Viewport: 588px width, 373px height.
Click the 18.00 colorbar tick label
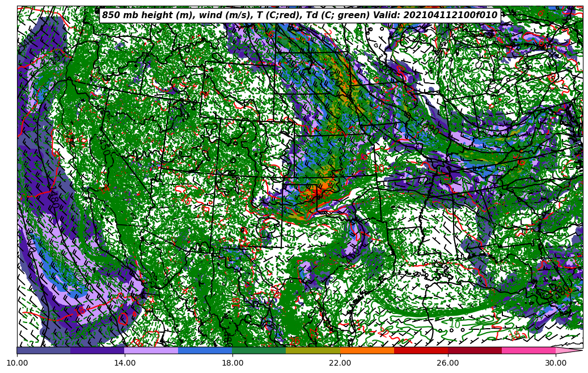click(232, 362)
